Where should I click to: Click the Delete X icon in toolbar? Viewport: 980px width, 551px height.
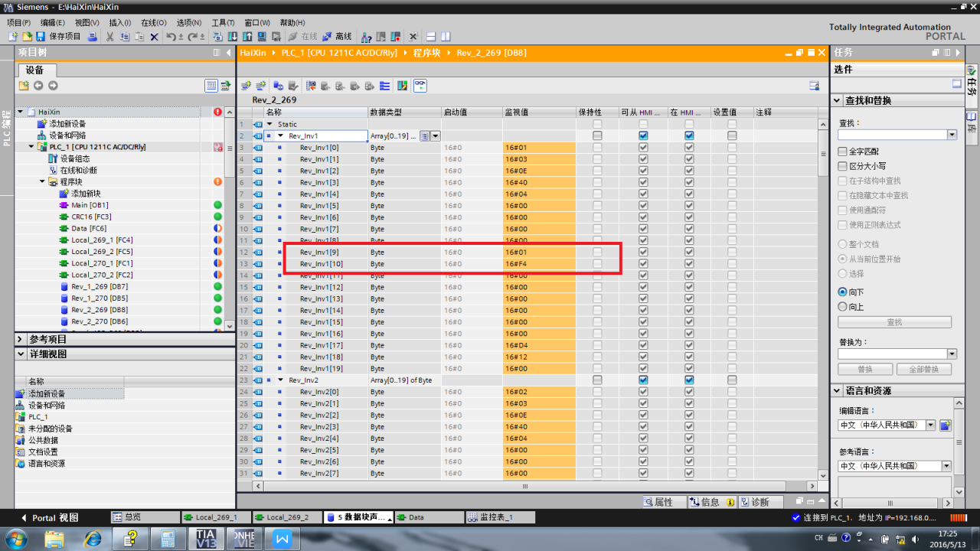point(154,36)
